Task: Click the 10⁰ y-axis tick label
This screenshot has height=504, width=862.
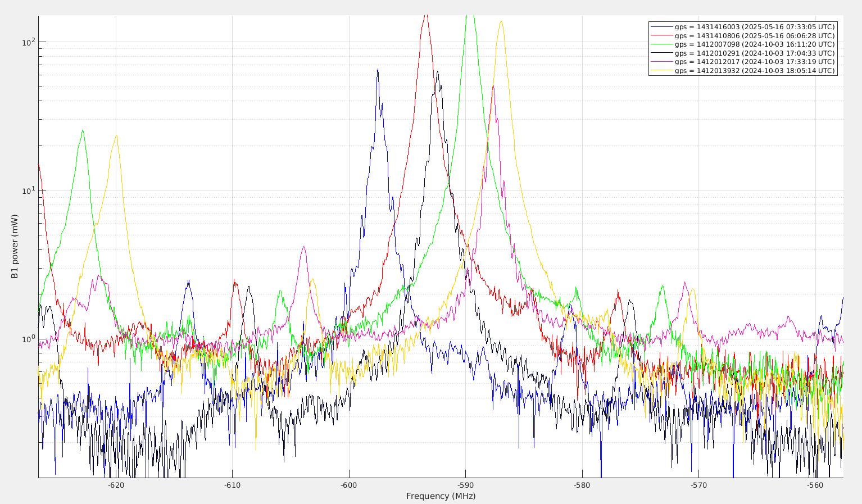Action: tap(29, 338)
